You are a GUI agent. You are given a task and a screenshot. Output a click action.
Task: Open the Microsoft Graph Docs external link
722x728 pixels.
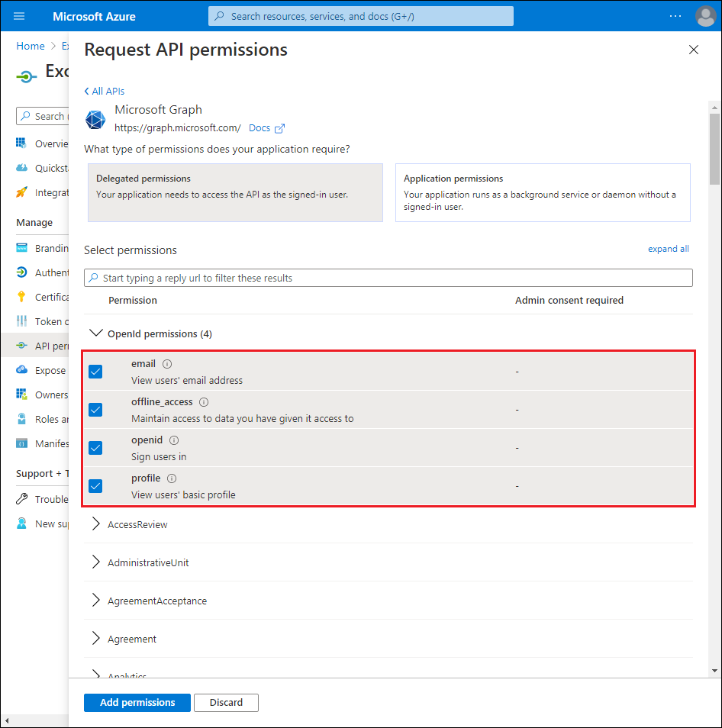click(260, 127)
